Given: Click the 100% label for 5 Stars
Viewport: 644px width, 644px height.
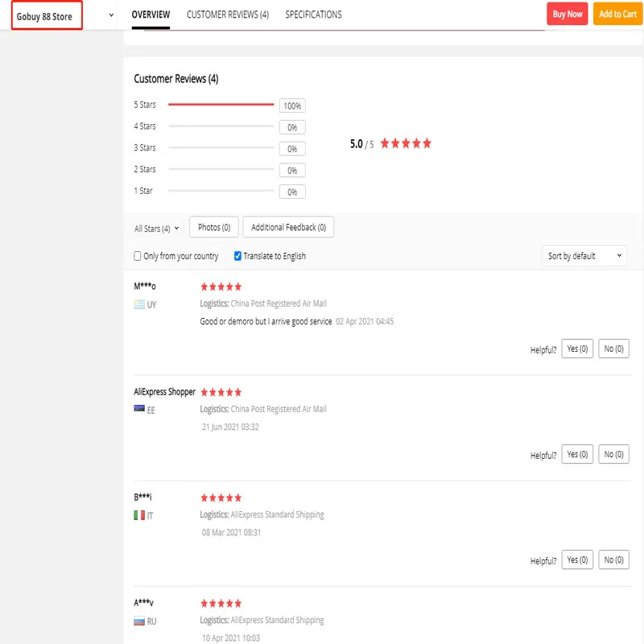Looking at the screenshot, I should point(292,106).
